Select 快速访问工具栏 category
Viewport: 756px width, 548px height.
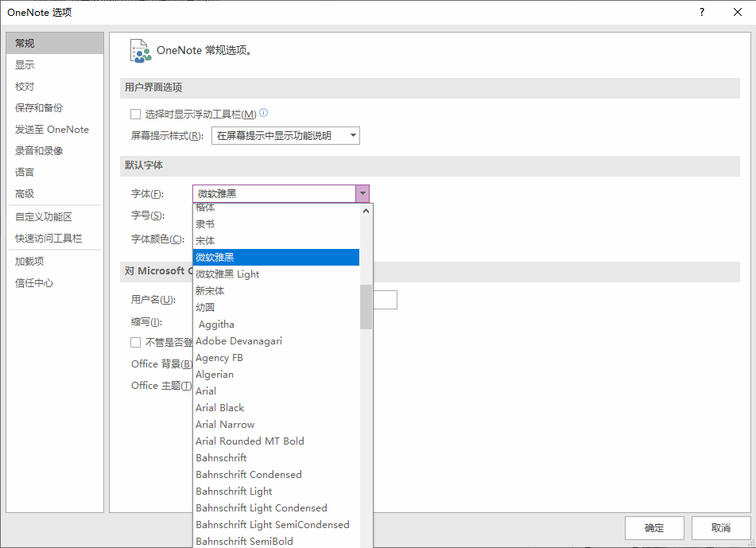(55, 239)
